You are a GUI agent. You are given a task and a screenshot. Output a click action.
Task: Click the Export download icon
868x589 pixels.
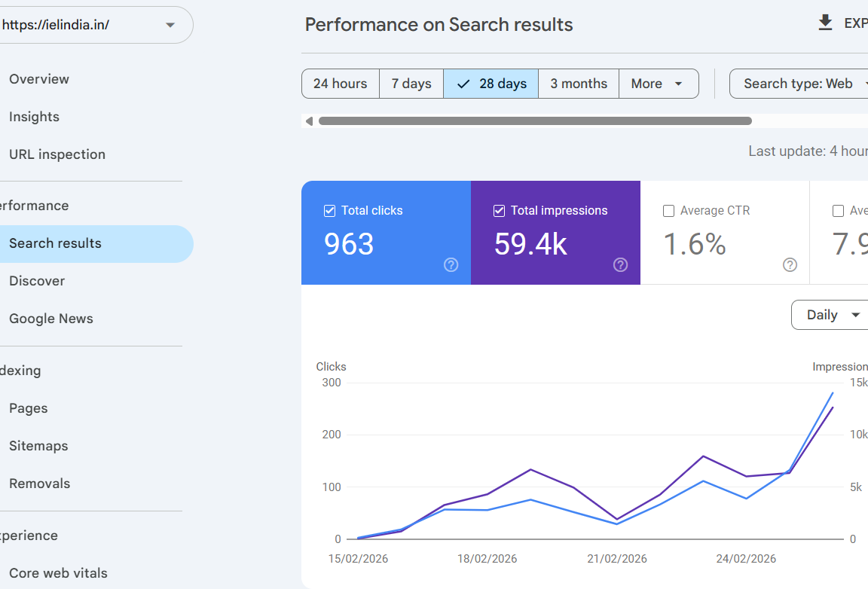[x=825, y=23]
